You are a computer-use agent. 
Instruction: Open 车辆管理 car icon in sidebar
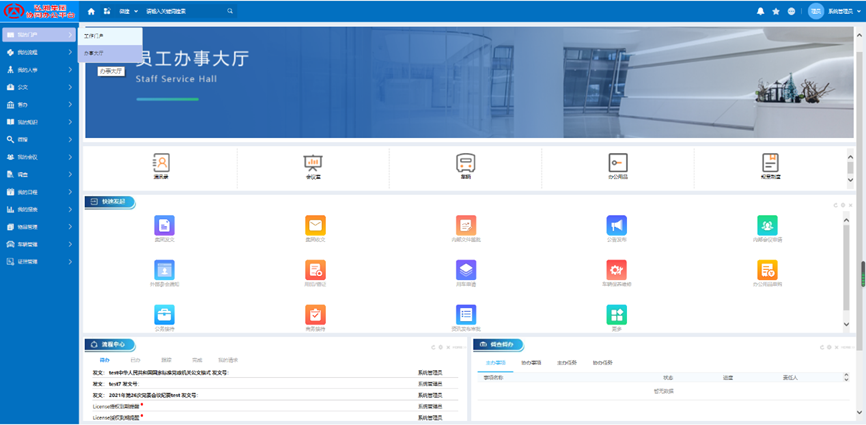pos(10,244)
